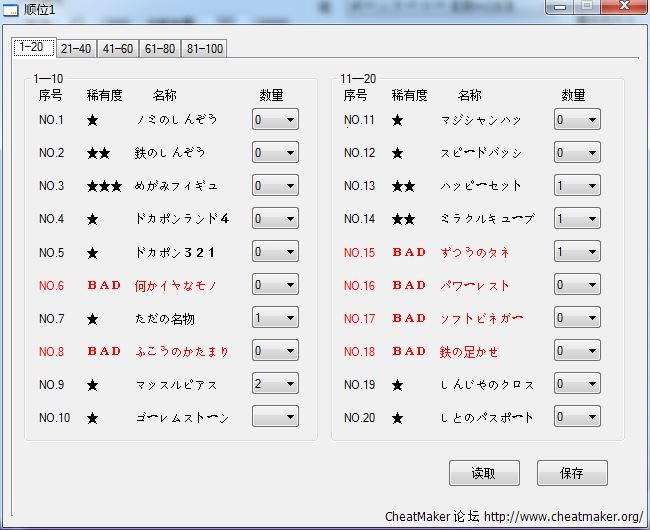Open quantity dropdown for NO.7
The width and height of the screenshot is (650, 530).
pyautogui.click(x=275, y=318)
